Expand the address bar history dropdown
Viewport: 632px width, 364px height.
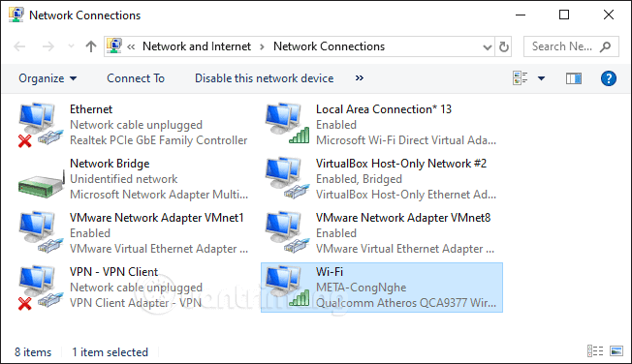coord(488,47)
